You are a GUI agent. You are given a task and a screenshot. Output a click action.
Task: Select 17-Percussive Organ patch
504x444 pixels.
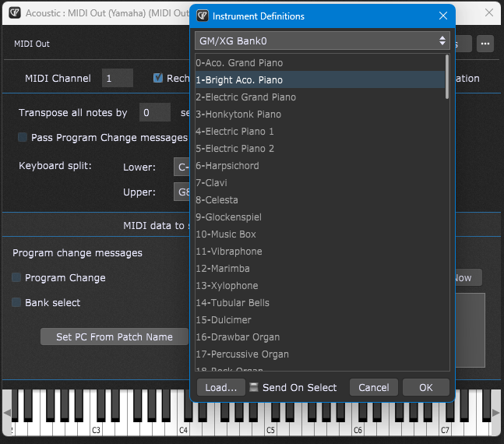click(x=320, y=354)
